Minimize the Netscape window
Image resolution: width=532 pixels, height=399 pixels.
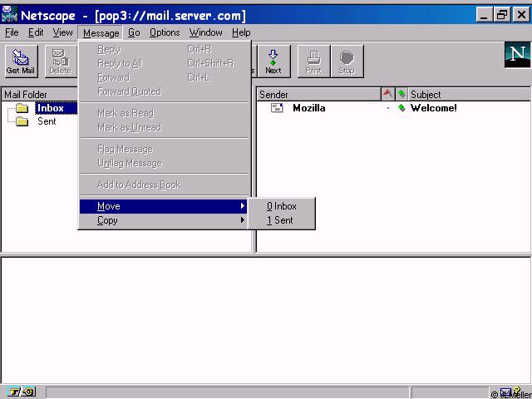point(485,15)
